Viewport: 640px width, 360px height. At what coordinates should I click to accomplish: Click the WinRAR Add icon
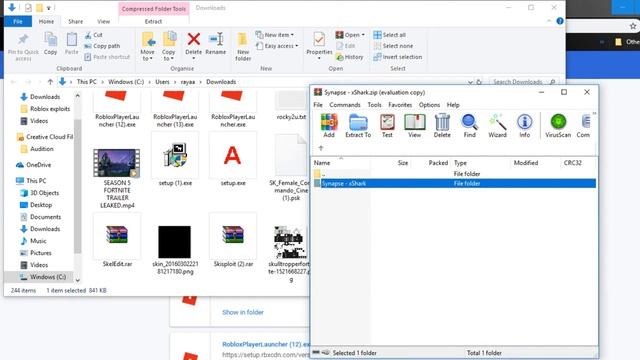tap(329, 126)
